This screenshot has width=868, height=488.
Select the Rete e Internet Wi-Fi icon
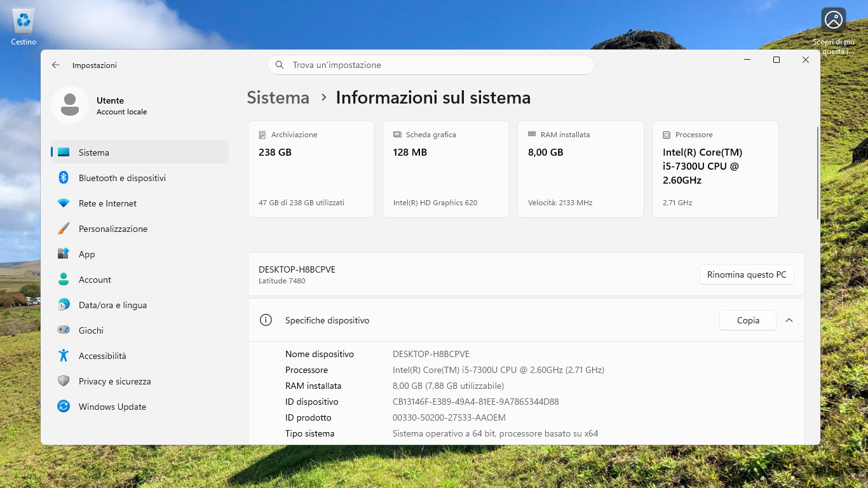(x=64, y=203)
